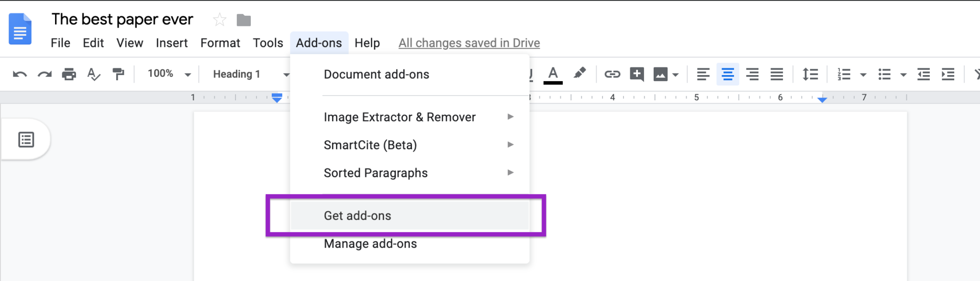The height and width of the screenshot is (281, 980).
Task: Expand Image Extractor & Remover submenu arrow
Action: pos(511,117)
